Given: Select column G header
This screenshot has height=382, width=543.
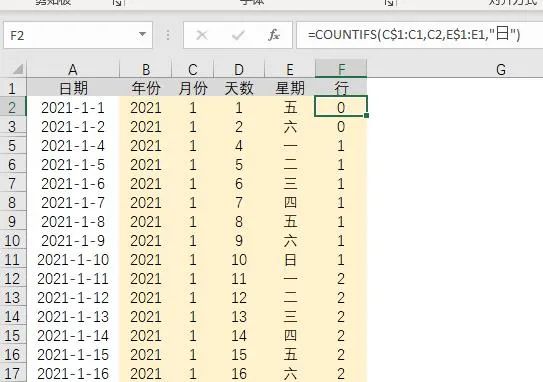Looking at the screenshot, I should click(x=501, y=70).
